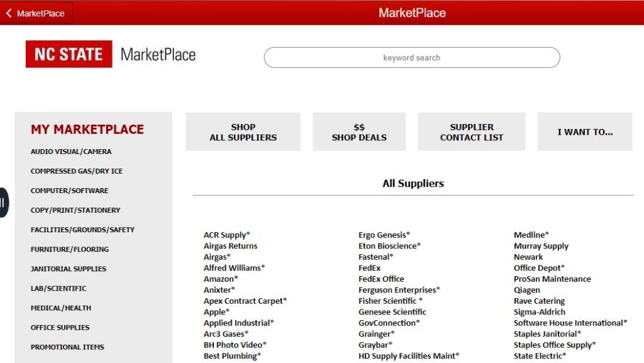Open Qiagen link
This screenshot has height=363, width=644.
click(x=526, y=290)
